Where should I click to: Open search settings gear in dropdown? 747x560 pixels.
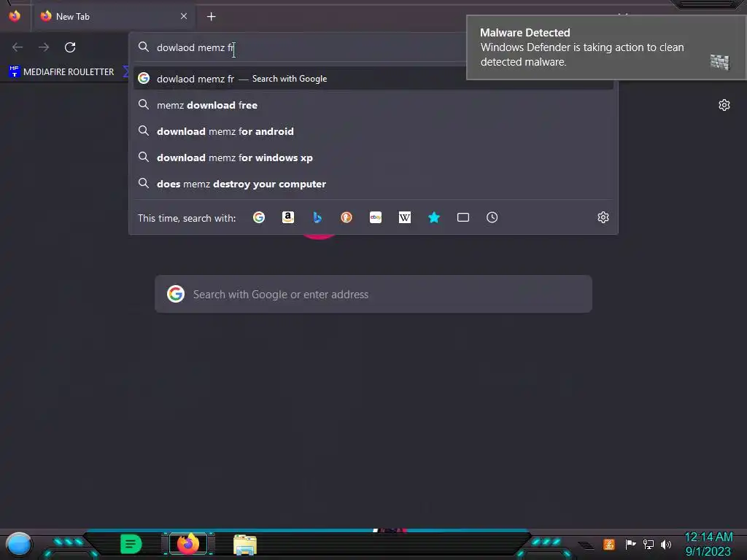pyautogui.click(x=603, y=217)
